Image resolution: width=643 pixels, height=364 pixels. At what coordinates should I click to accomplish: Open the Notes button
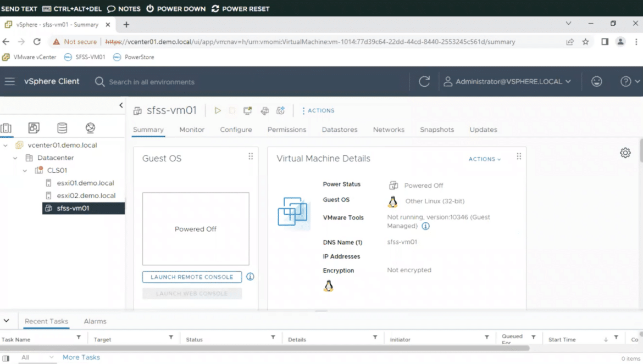(x=124, y=9)
